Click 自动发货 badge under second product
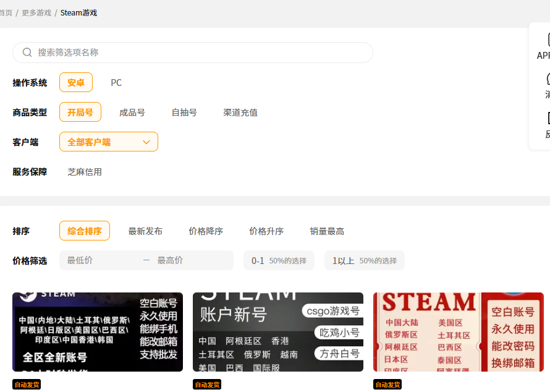This screenshot has height=392, width=550. click(207, 385)
